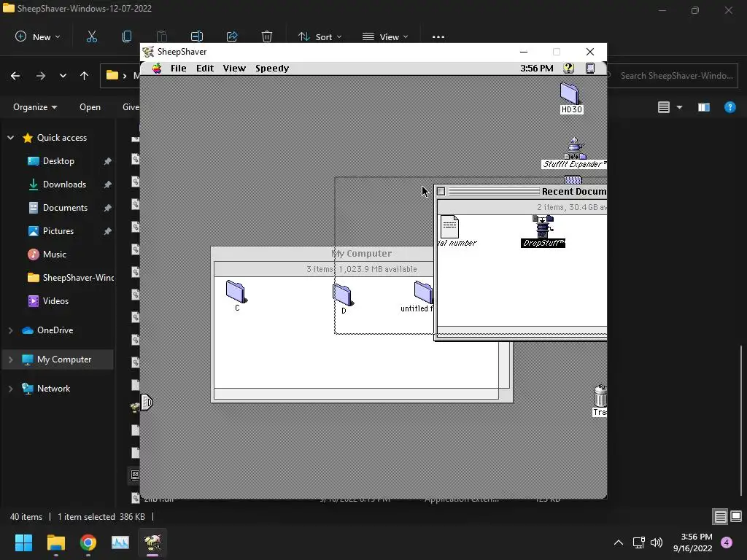
Task: Click the Share icon in Explorer
Action: (x=232, y=36)
